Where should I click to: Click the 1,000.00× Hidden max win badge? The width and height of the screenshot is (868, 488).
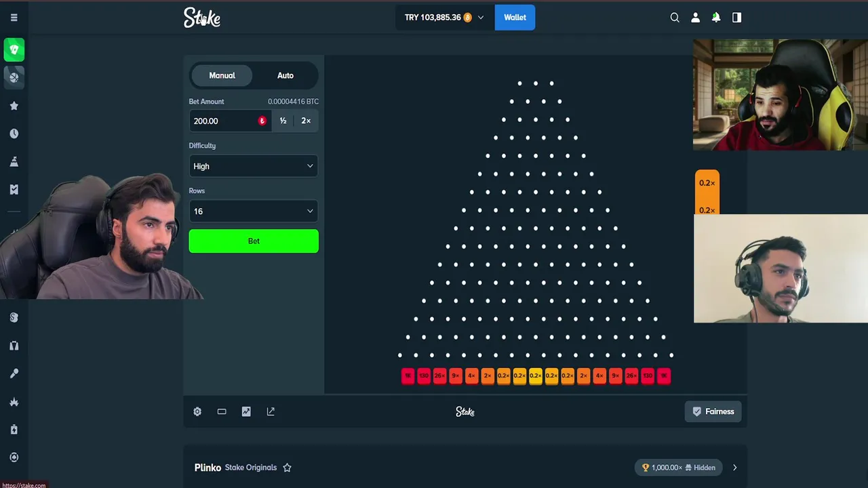(679, 468)
